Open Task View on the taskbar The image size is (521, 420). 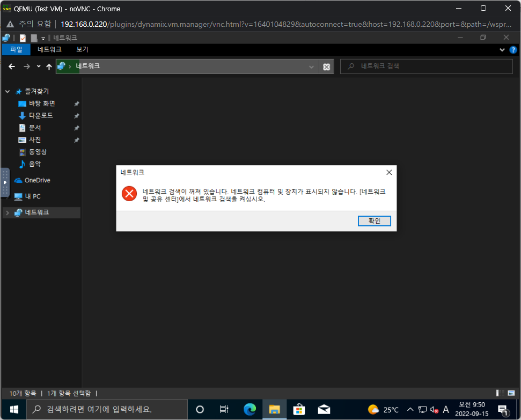click(224, 409)
